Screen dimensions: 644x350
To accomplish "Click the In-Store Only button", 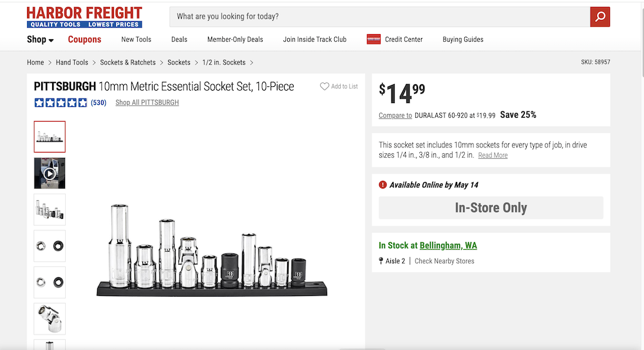I will 491,208.
